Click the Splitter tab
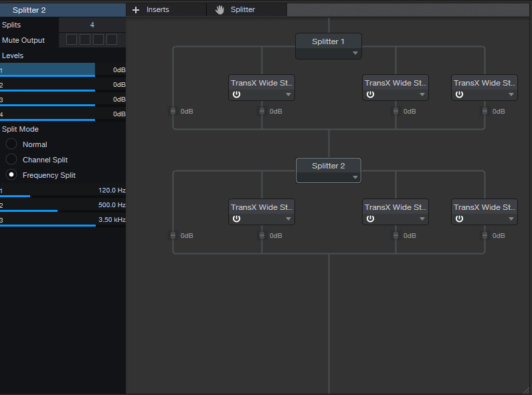The height and width of the screenshot is (395, 532). (x=247, y=10)
